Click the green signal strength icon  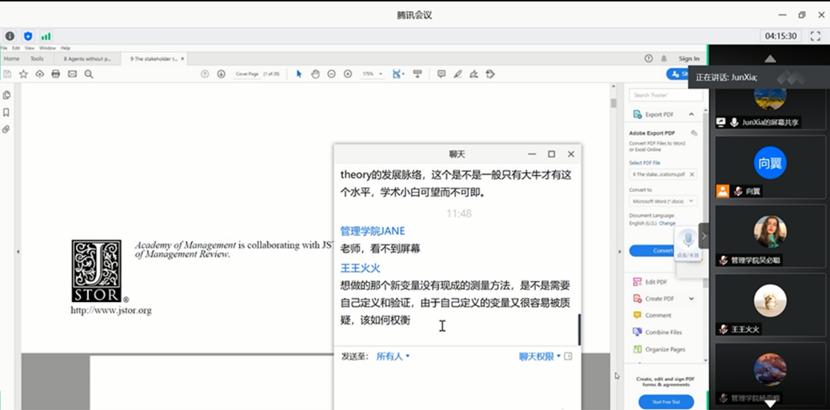click(46, 36)
